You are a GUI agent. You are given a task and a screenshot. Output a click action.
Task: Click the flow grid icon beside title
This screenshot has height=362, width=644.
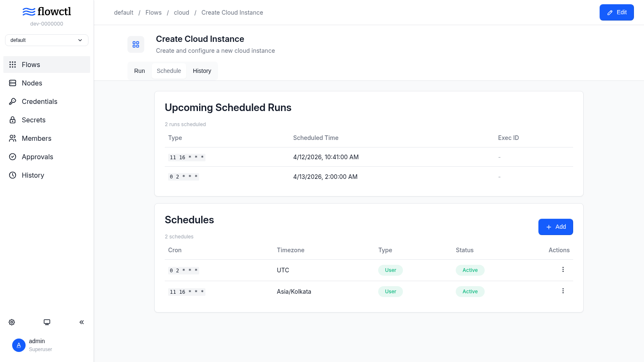coord(136,44)
